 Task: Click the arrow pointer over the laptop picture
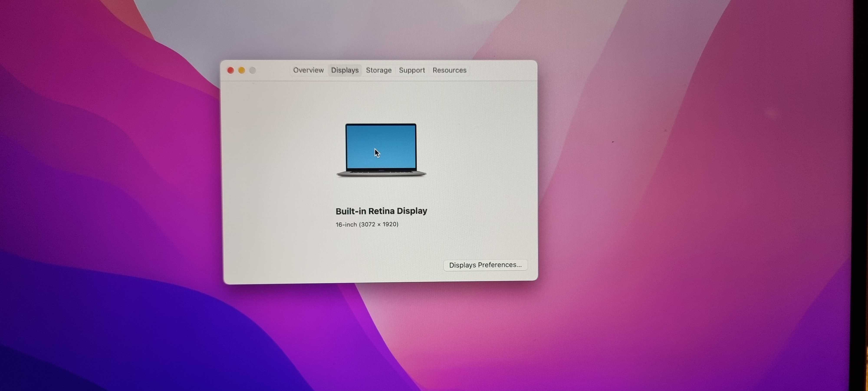[377, 153]
